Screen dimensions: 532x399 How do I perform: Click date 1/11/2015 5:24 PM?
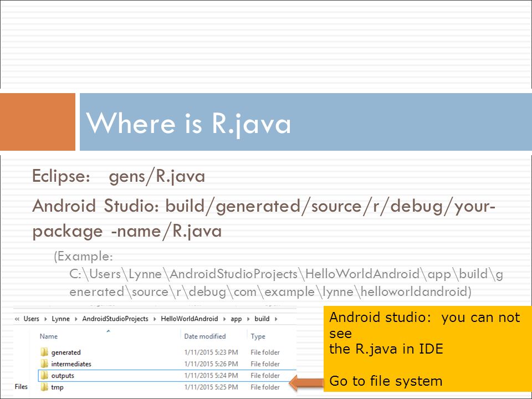pos(211,376)
